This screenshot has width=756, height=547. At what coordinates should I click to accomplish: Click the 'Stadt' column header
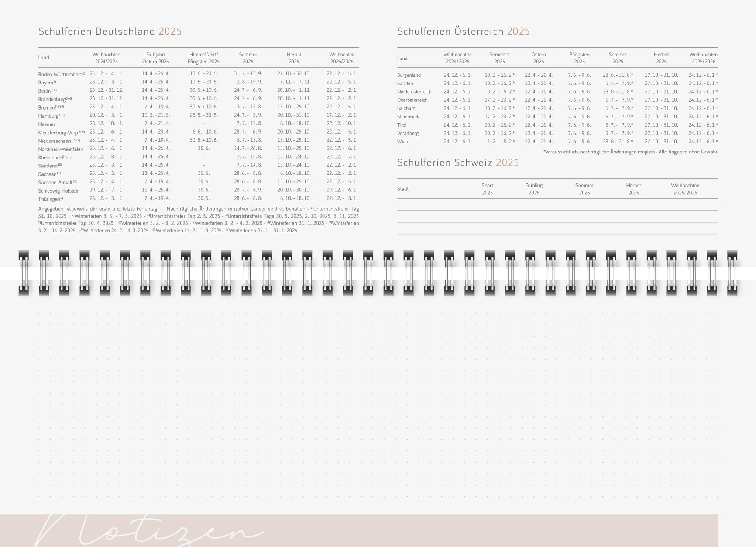tap(403, 189)
